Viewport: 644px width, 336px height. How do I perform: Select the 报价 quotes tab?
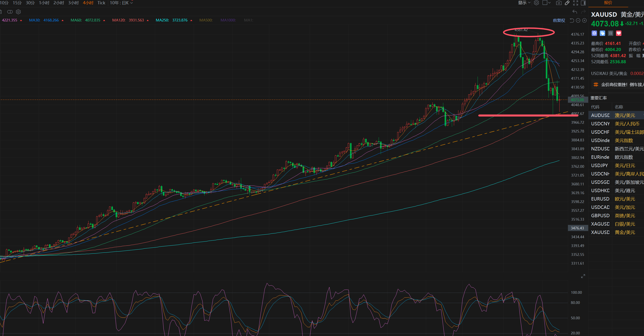608,3
